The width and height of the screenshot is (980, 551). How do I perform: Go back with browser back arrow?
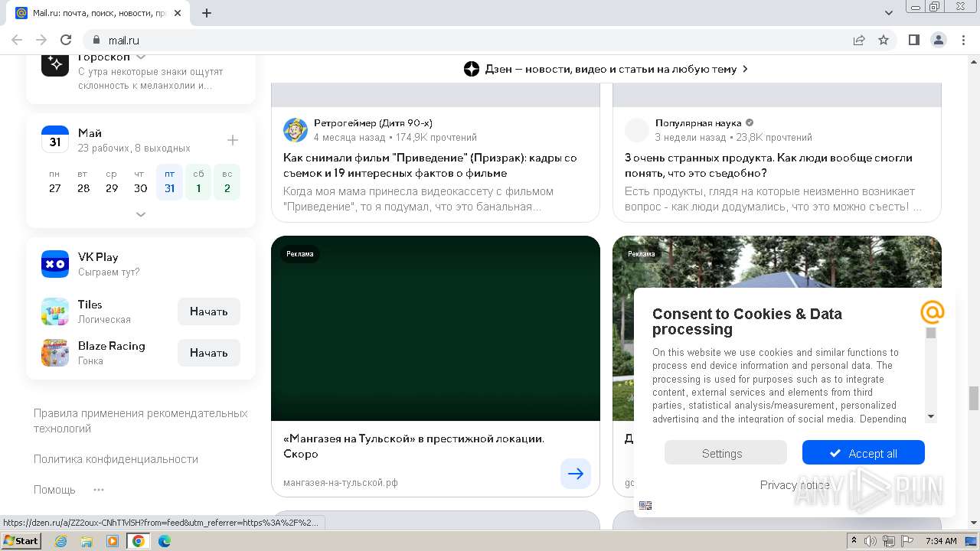17,40
